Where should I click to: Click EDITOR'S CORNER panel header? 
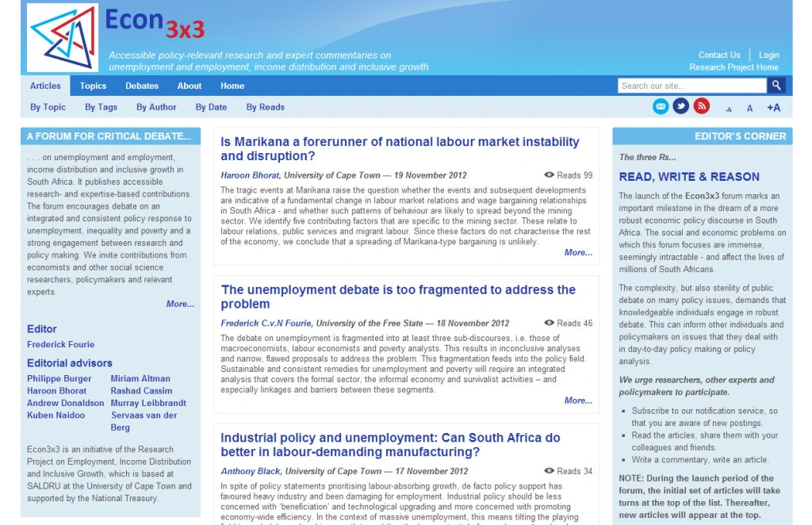[703, 136]
